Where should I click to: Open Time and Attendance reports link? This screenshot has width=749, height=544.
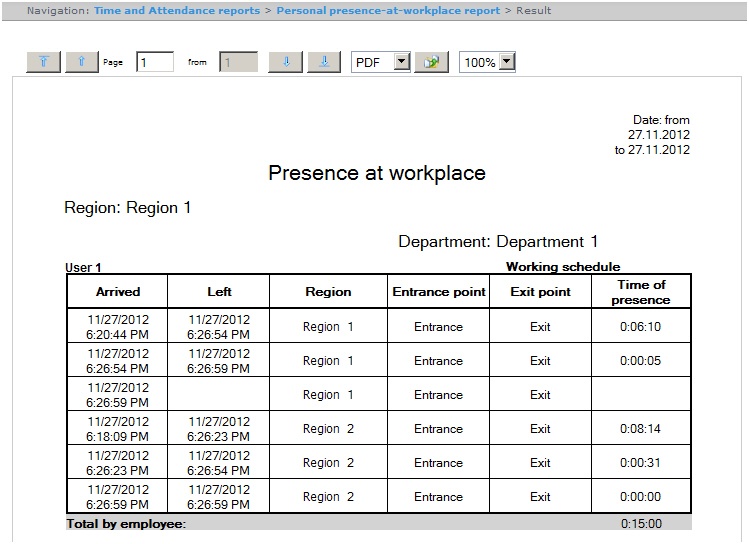coord(177,11)
